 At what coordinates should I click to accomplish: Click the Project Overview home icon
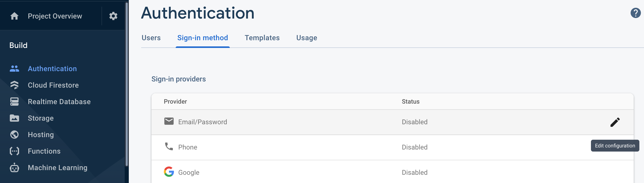click(14, 16)
